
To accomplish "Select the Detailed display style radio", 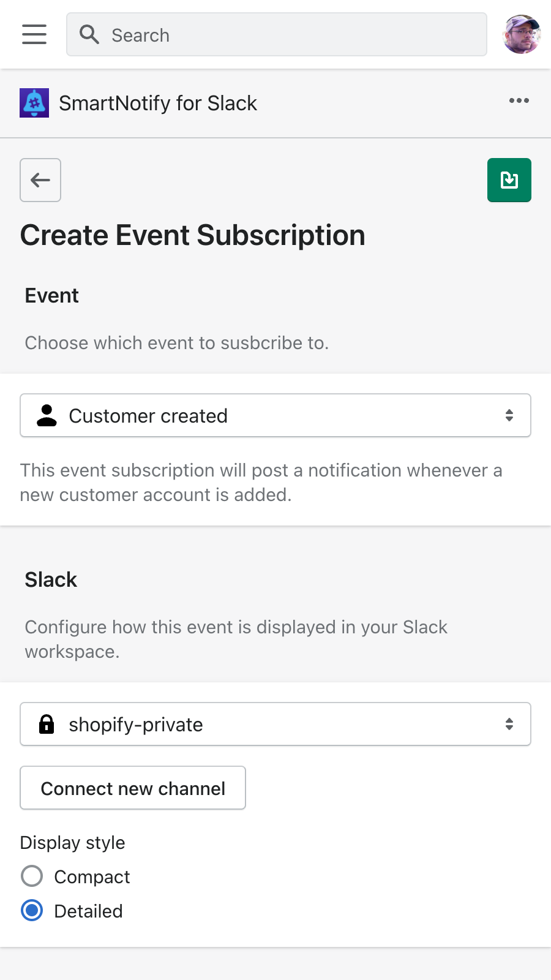I will point(32,911).
